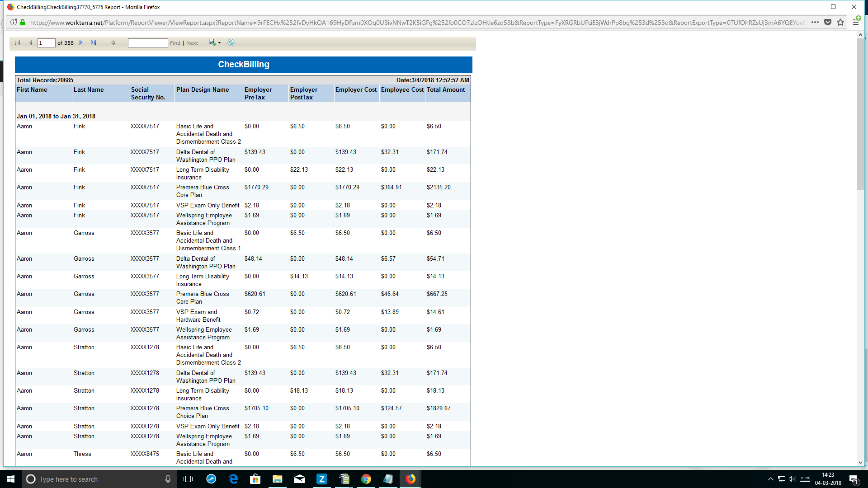
Task: Open the Windows Start menu
Action: (11, 479)
